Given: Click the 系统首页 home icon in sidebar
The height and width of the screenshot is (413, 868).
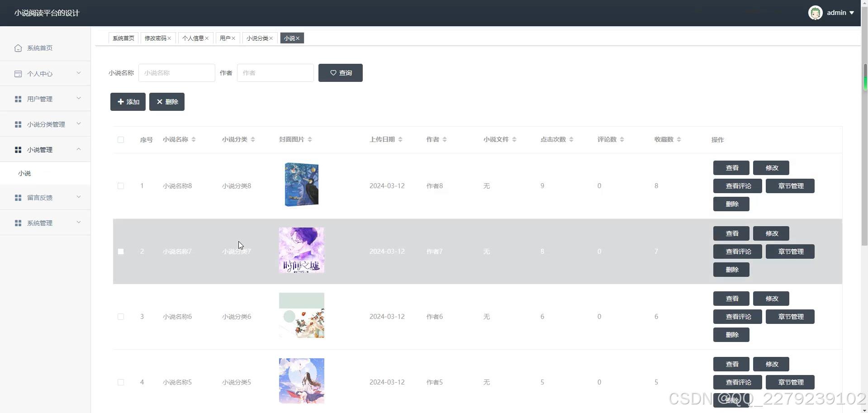Looking at the screenshot, I should coord(18,48).
